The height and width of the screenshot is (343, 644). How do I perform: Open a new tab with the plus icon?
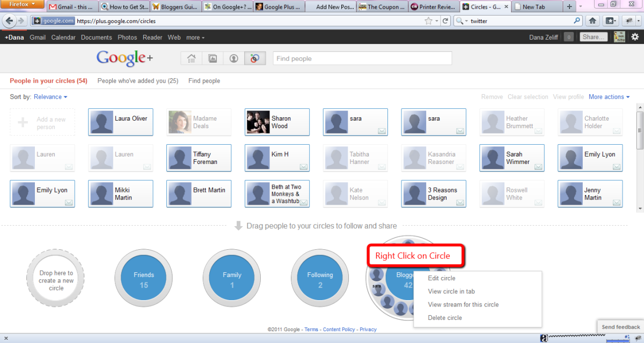[569, 7]
